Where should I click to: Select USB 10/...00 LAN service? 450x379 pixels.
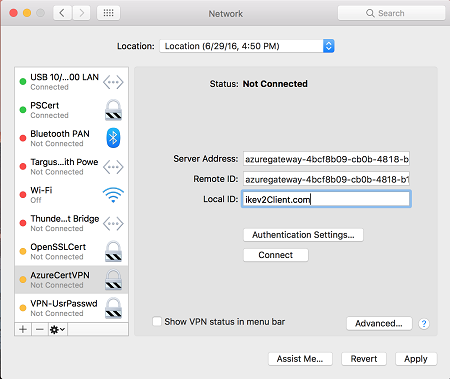72,82
